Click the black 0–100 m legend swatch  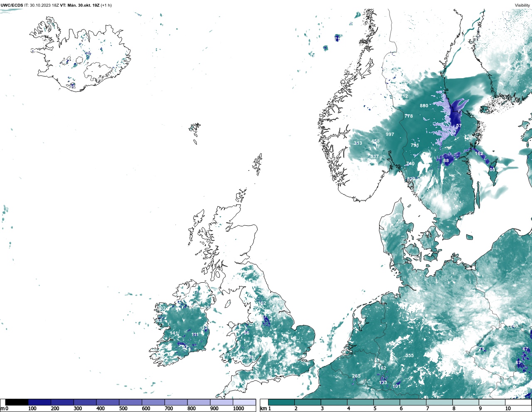17,402
